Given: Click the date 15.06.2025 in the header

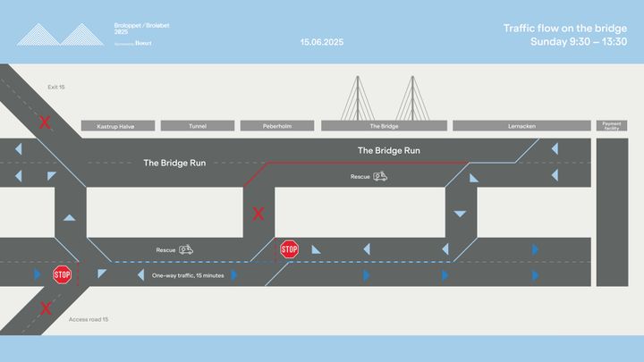Looking at the screenshot, I should (x=321, y=42).
